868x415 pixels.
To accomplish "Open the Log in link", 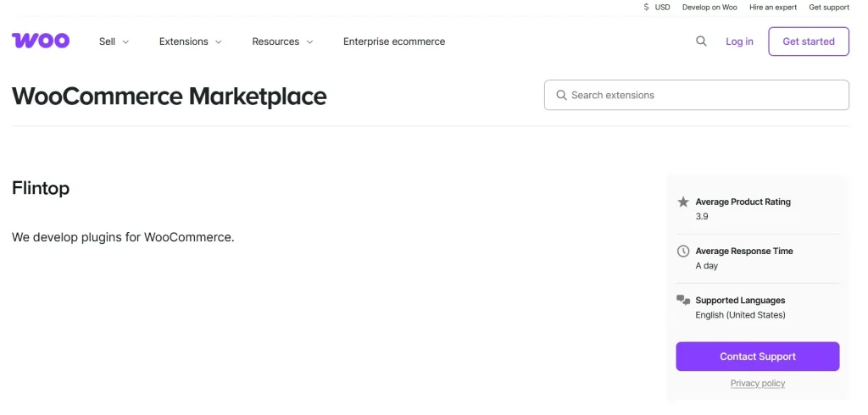I will [739, 41].
